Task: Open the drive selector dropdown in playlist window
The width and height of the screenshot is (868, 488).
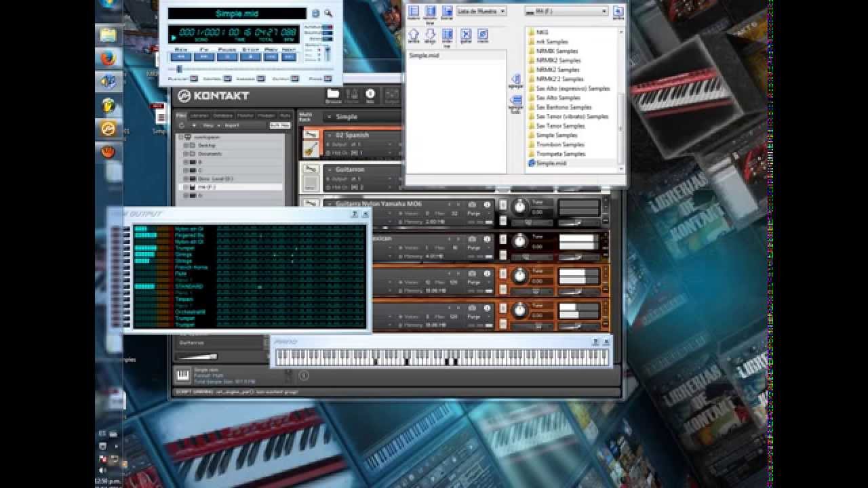Action: coord(566,11)
